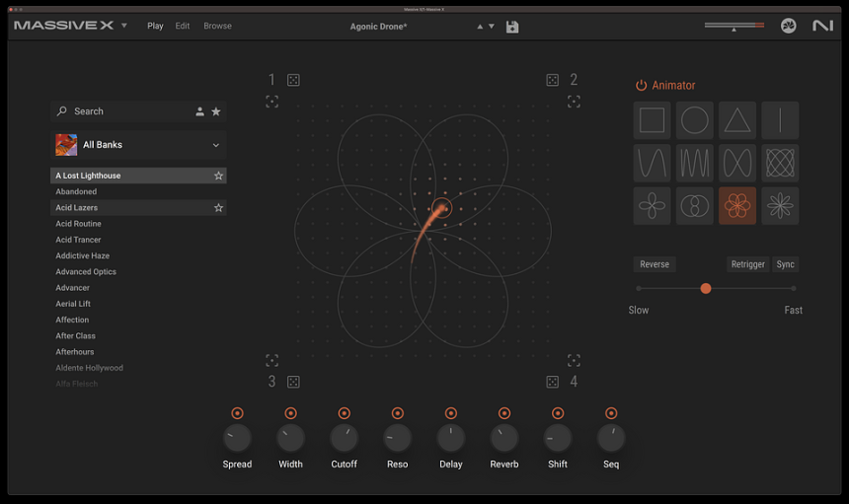Toggle the Animator power button

click(641, 86)
